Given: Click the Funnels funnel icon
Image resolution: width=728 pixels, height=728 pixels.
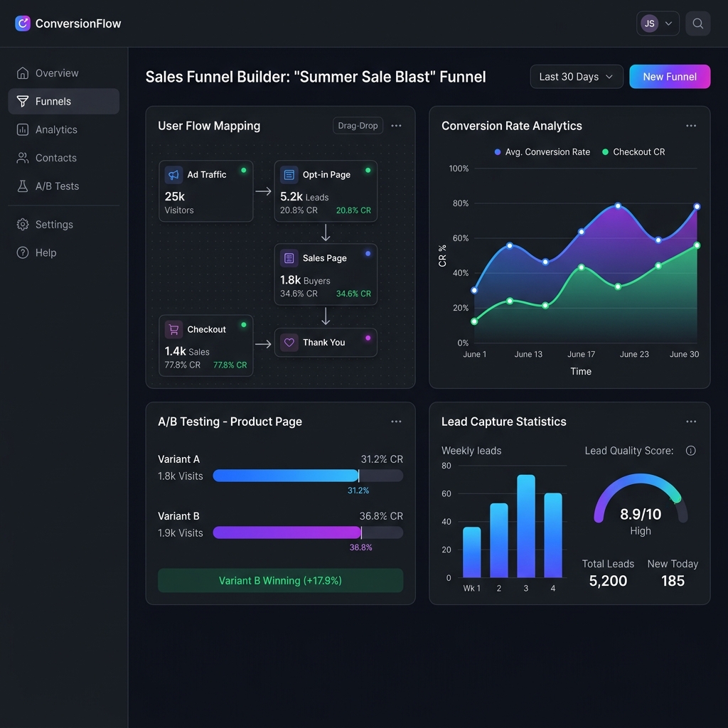Looking at the screenshot, I should click(22, 101).
